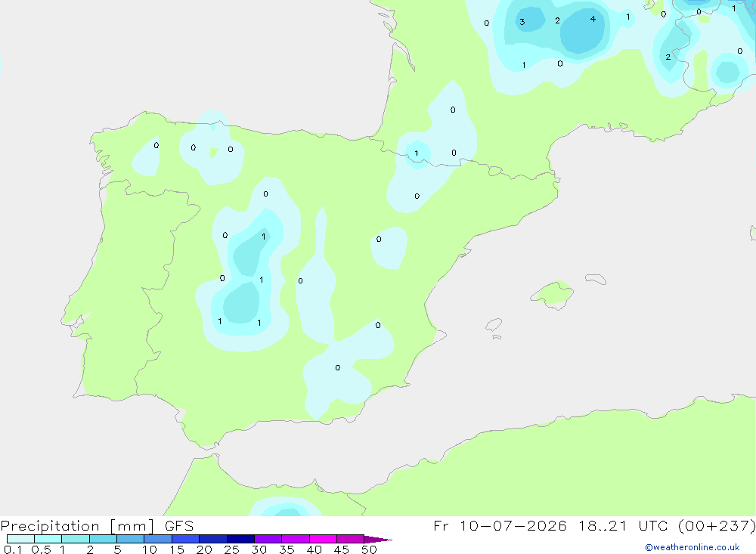Click the legend label '50'
This screenshot has width=756, height=554.
click(x=369, y=549)
